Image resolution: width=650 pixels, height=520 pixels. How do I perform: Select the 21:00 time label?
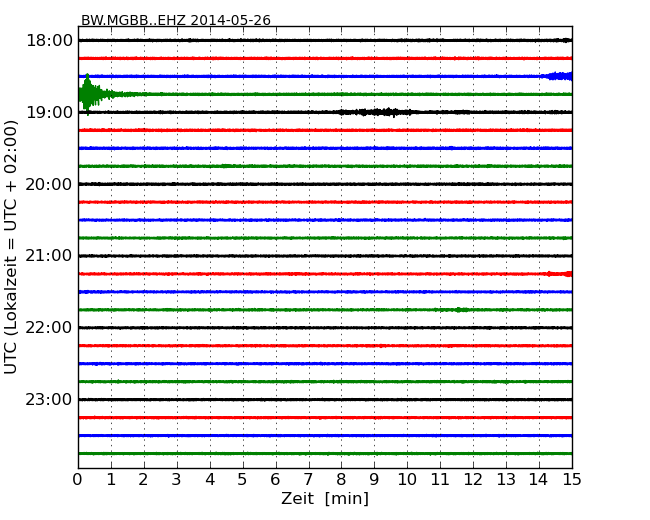(x=49, y=256)
